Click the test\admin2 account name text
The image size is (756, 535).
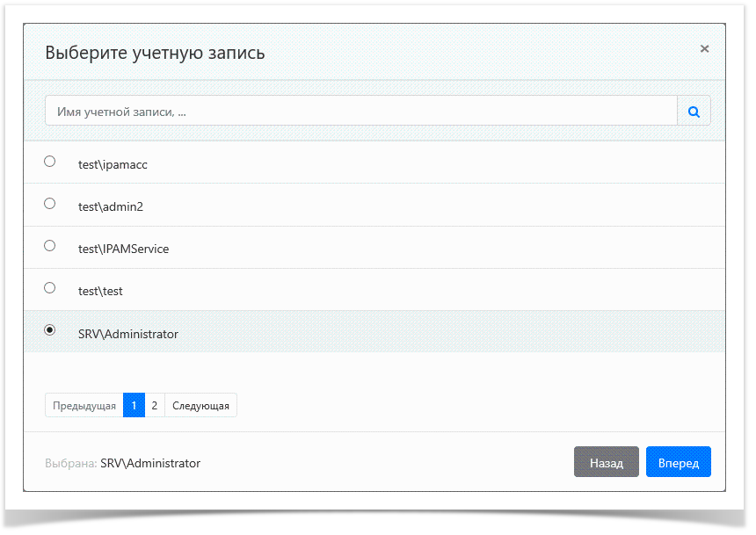[110, 206]
